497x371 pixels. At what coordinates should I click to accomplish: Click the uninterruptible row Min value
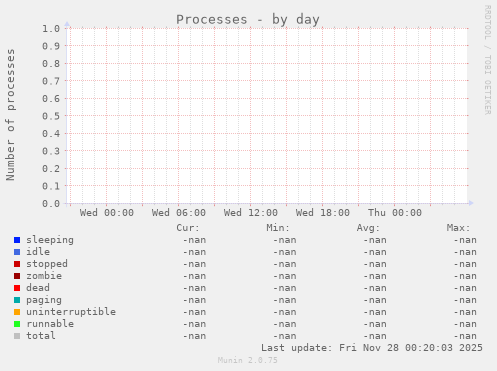[x=285, y=312]
